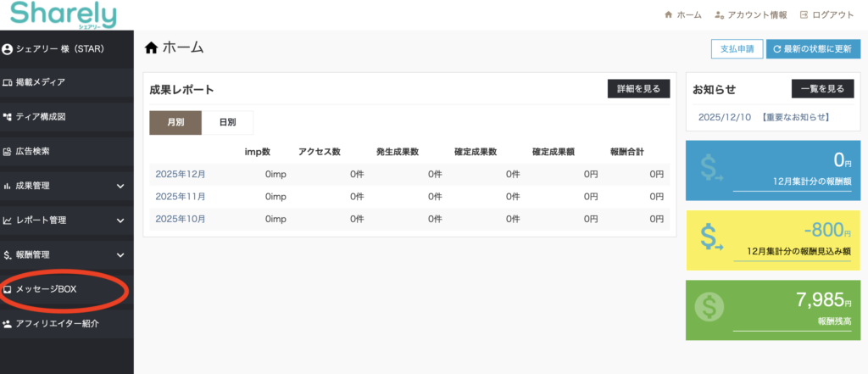The width and height of the screenshot is (868, 374).
Task: Click the メッセージBOX inbox icon
Action: (8, 290)
